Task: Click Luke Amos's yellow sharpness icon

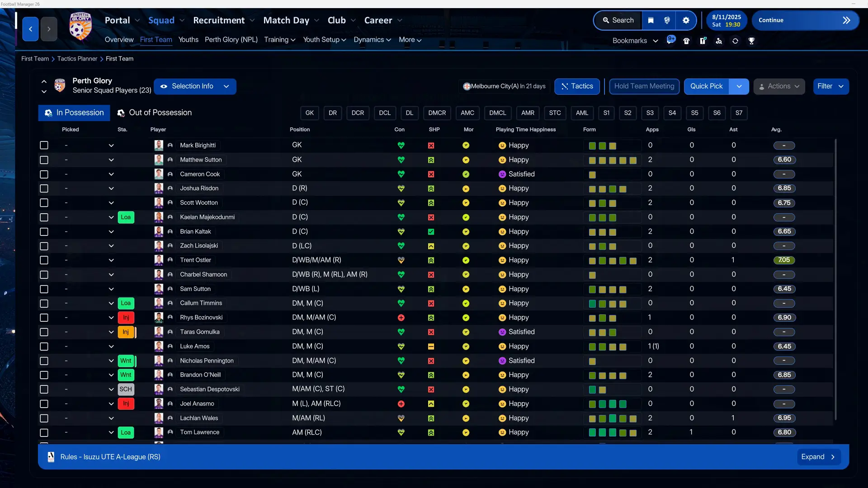Action: 431,347
